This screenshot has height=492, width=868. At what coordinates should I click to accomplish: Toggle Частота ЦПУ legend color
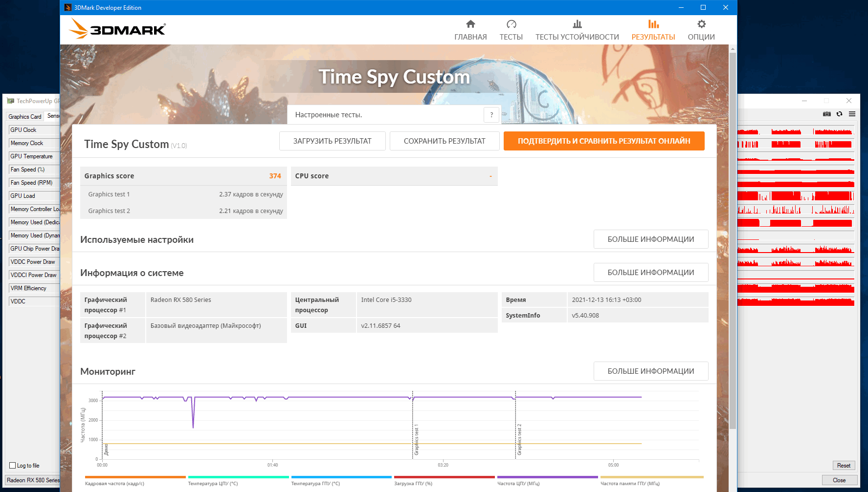[548, 477]
